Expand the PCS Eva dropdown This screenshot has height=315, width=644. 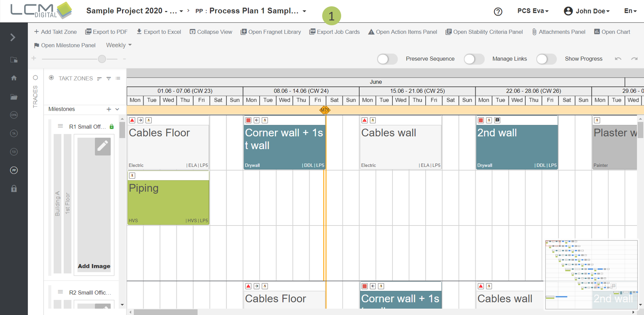pos(533,11)
